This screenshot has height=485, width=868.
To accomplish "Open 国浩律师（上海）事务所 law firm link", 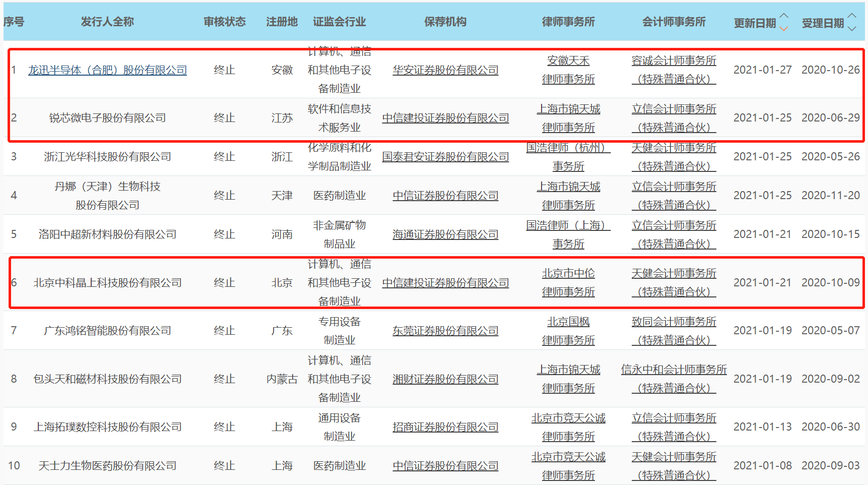I will click(568, 234).
